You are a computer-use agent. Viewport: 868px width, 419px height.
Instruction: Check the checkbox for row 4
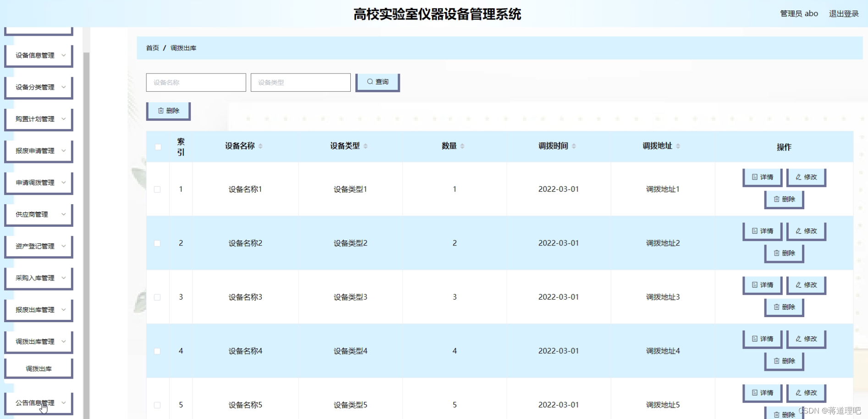158,351
